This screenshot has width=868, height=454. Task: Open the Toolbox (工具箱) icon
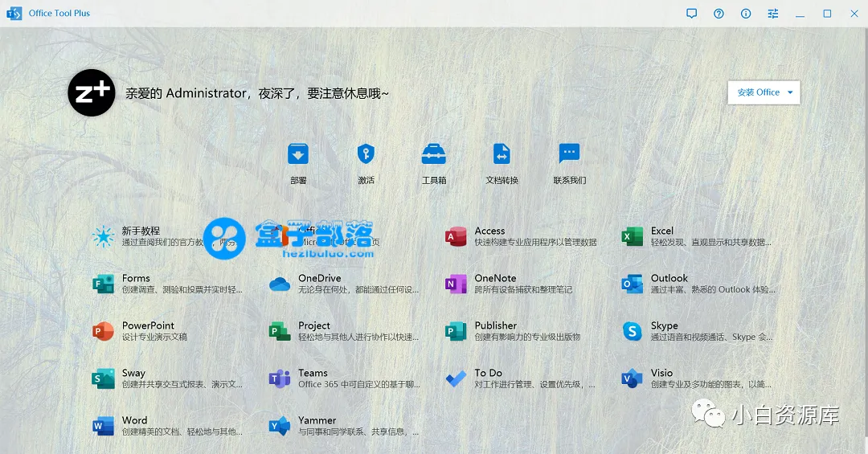433,154
